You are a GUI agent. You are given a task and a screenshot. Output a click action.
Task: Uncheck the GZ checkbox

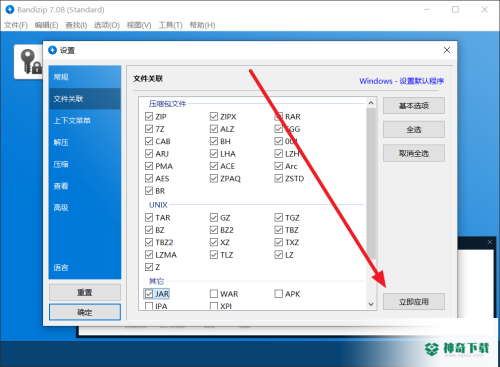pyautogui.click(x=214, y=217)
